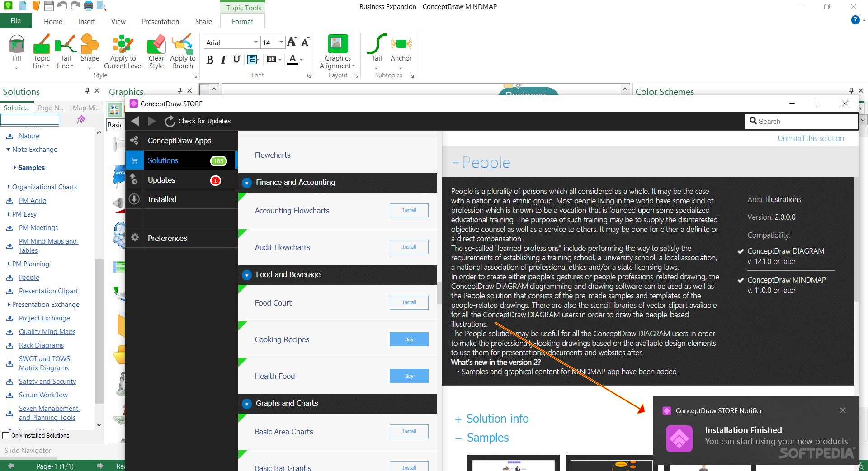This screenshot has height=471, width=868.
Task: Click the Solutions panel search field
Action: (30, 119)
